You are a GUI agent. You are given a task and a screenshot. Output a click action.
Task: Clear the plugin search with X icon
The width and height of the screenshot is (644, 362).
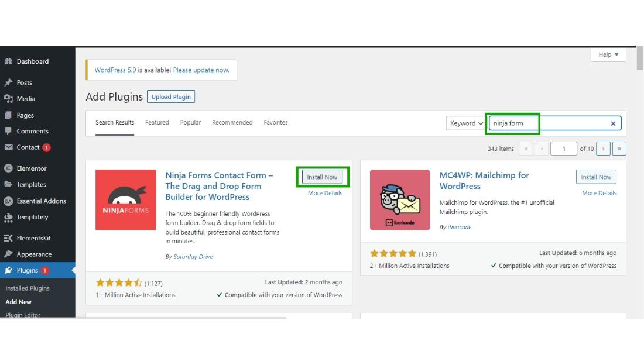point(613,123)
